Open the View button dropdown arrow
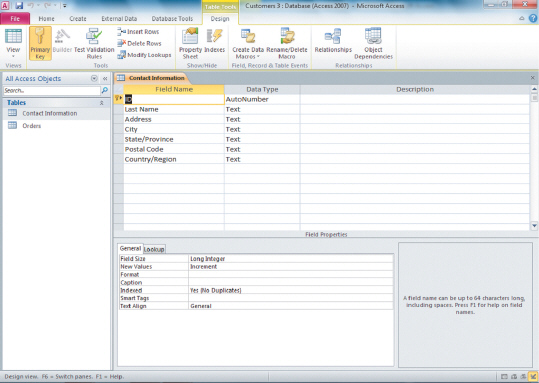The width and height of the screenshot is (539, 383). [x=13, y=56]
